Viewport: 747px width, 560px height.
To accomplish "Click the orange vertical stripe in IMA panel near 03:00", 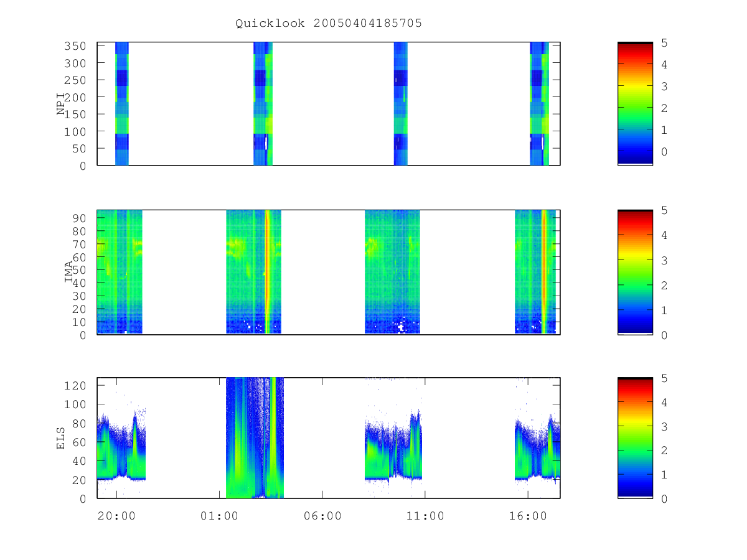I will click(x=268, y=272).
